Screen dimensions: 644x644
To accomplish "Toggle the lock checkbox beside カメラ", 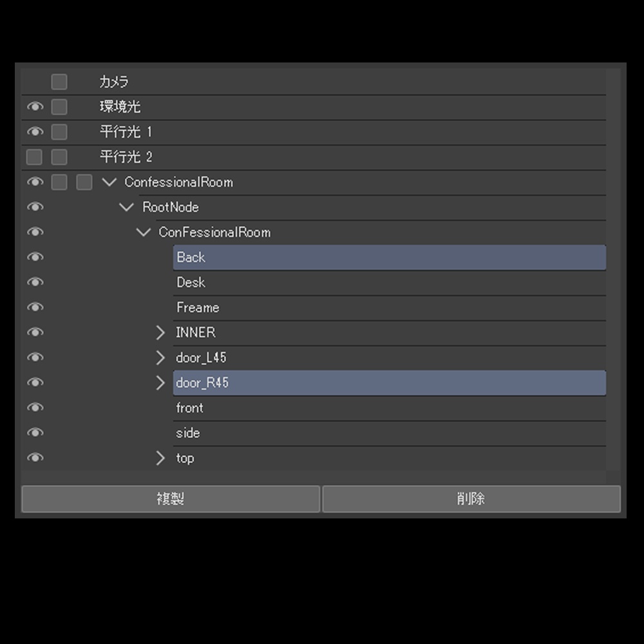I will click(59, 82).
